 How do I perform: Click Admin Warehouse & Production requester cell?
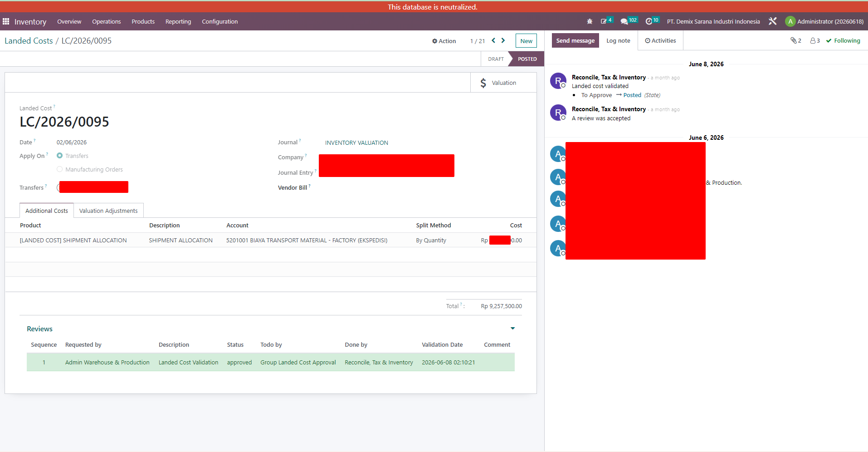[x=107, y=363]
